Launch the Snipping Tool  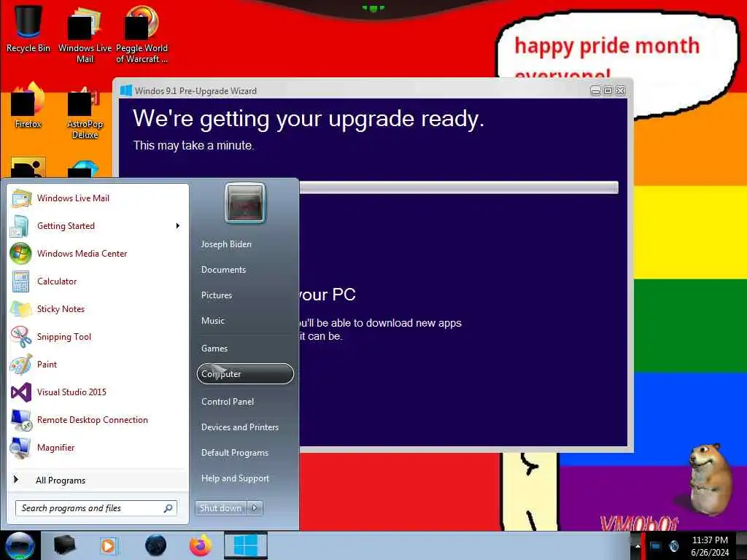click(98, 337)
